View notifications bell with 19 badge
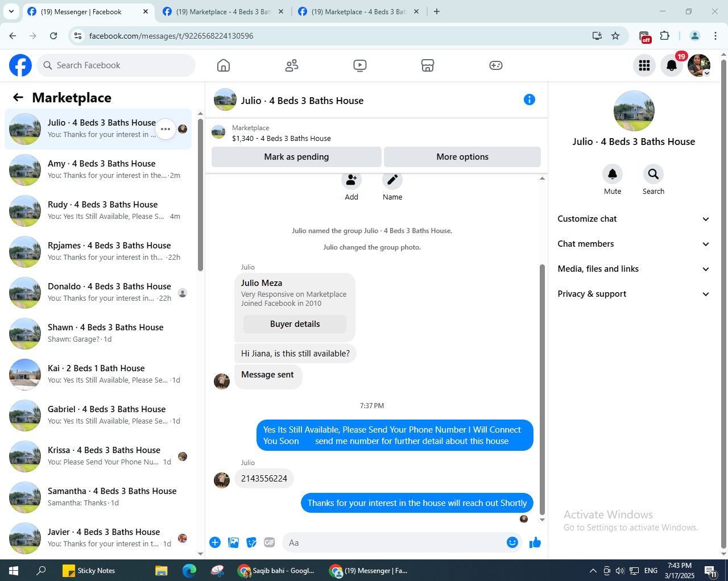The height and width of the screenshot is (581, 728). coord(672,65)
